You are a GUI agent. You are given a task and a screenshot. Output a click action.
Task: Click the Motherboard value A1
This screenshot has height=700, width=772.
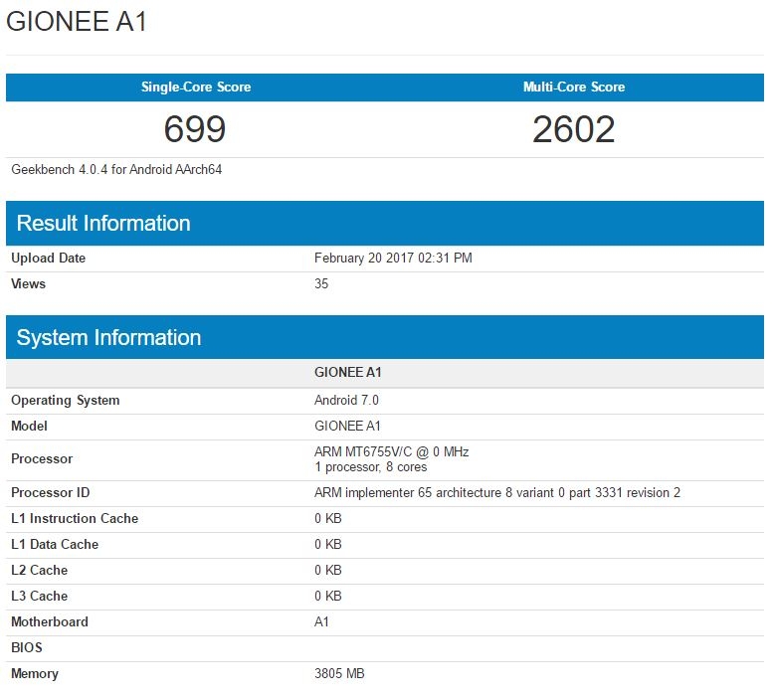(321, 622)
